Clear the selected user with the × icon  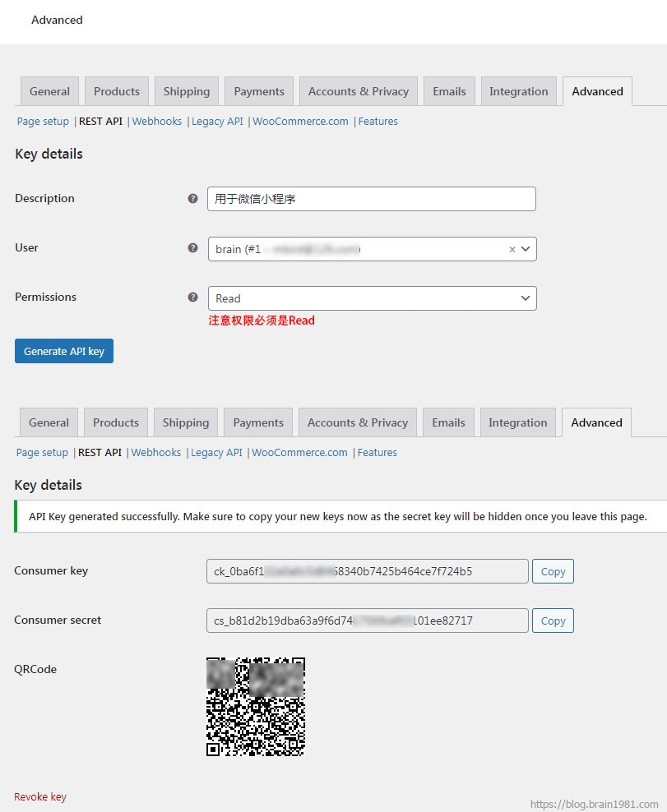(512, 248)
